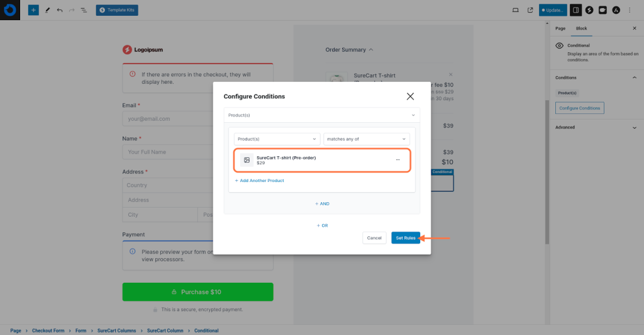Click the Cancel button
Image resolution: width=644 pixels, height=335 pixels.
(x=374, y=237)
